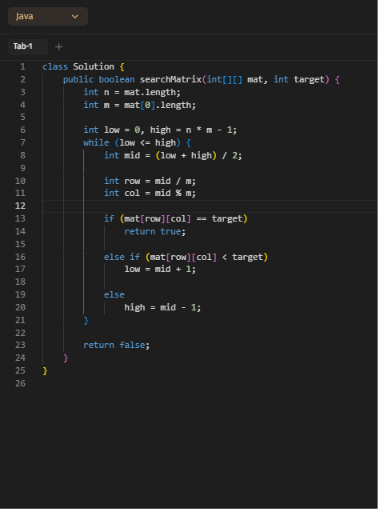
Task: Click the 'while (low <= high) {' line
Action: tap(137, 143)
